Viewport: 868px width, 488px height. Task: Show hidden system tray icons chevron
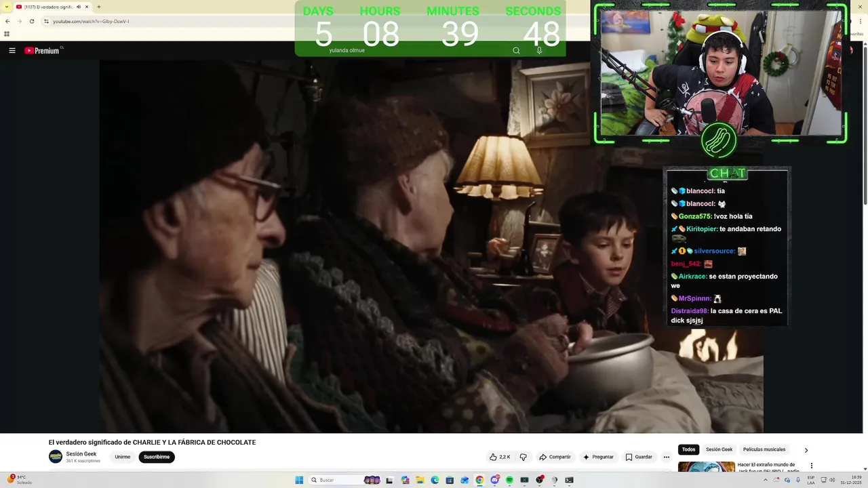766,480
